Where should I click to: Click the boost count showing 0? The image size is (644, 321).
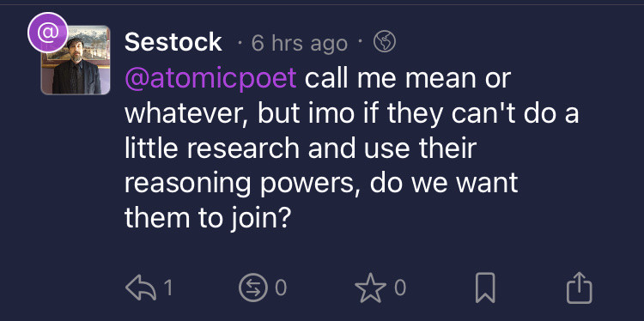(281, 288)
